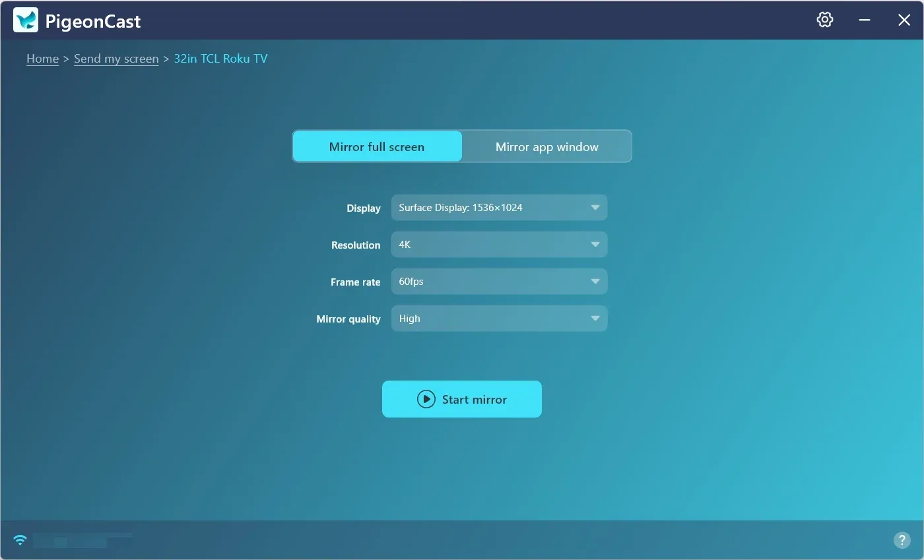Click the Wi-Fi status icon
The height and width of the screenshot is (560, 924).
[x=20, y=540]
